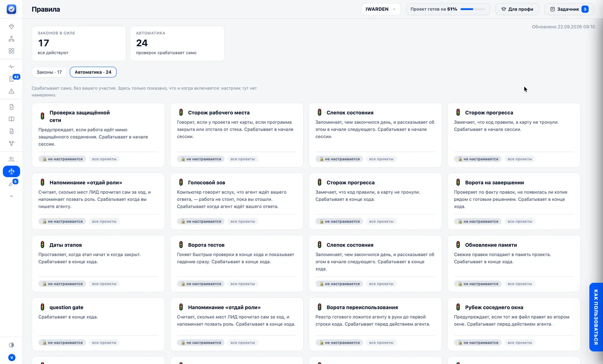The image size is (603, 364).
Task: Open the diamond icon in sidebar
Action: 11,27
